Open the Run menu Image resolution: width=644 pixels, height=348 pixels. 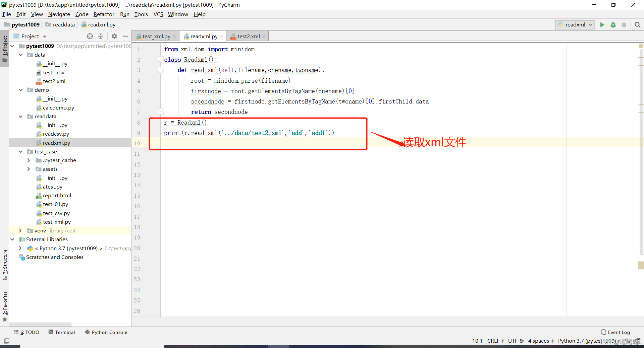125,14
